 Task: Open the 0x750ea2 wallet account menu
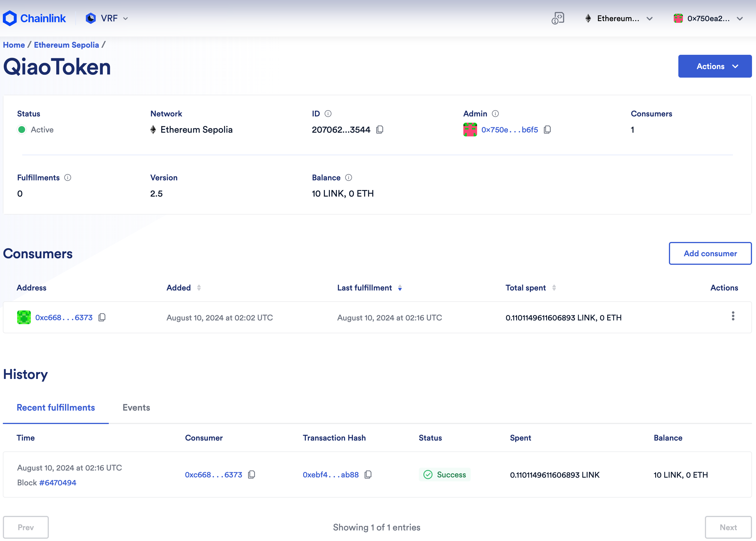(x=708, y=18)
